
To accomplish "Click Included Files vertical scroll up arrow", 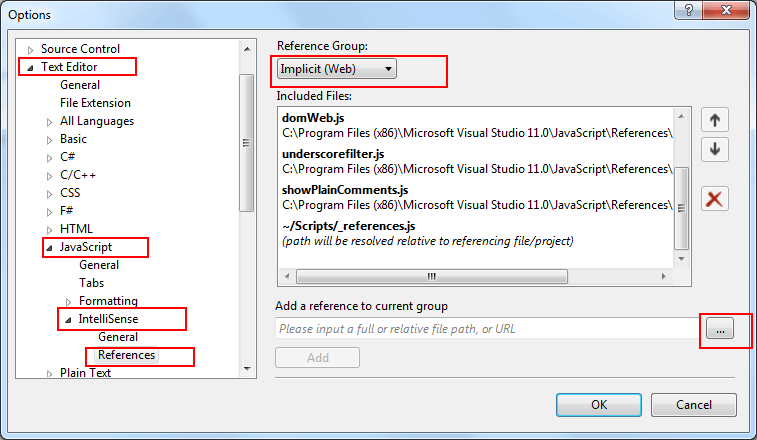I will (x=681, y=116).
